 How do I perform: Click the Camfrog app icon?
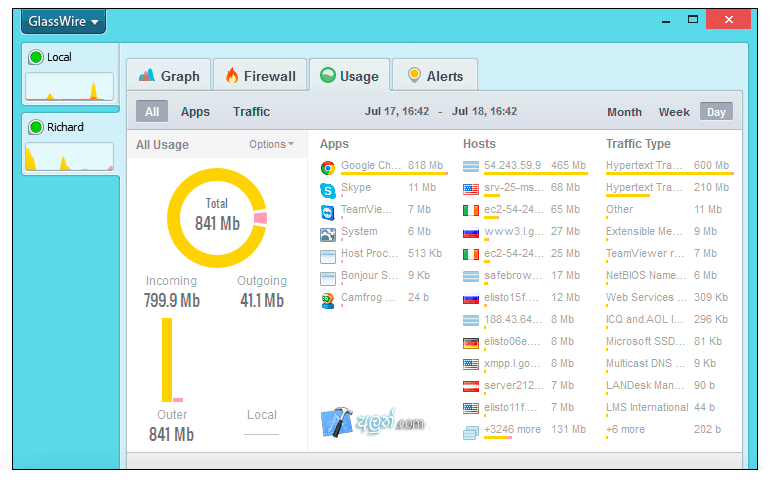coord(328,300)
